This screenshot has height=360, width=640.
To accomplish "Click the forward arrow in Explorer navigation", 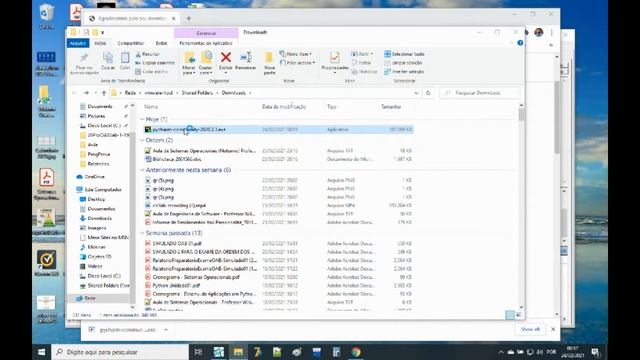I will [x=86, y=93].
